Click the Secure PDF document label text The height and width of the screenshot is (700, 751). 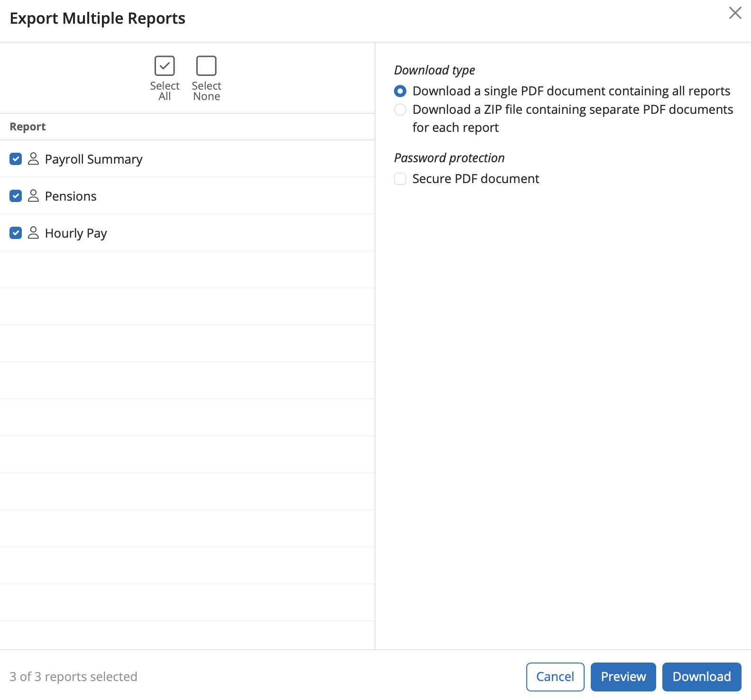[x=476, y=179]
